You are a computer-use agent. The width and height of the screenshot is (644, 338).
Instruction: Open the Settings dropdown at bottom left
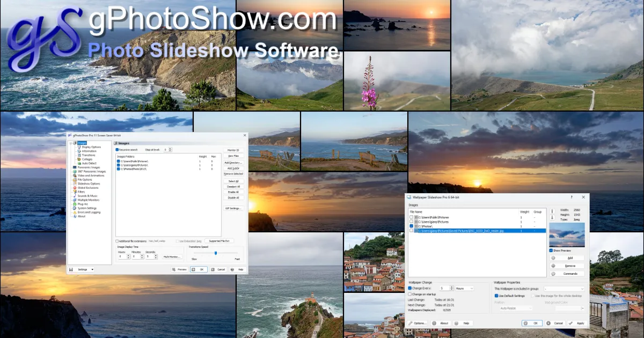(x=85, y=269)
